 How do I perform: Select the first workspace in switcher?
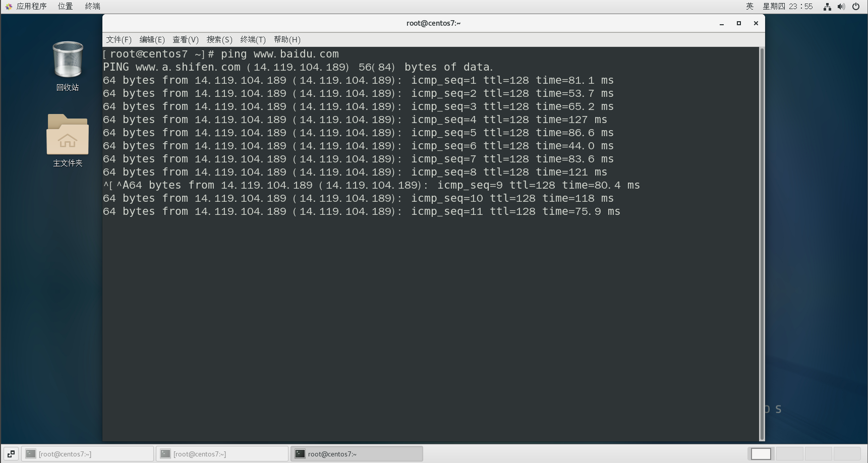tap(761, 454)
